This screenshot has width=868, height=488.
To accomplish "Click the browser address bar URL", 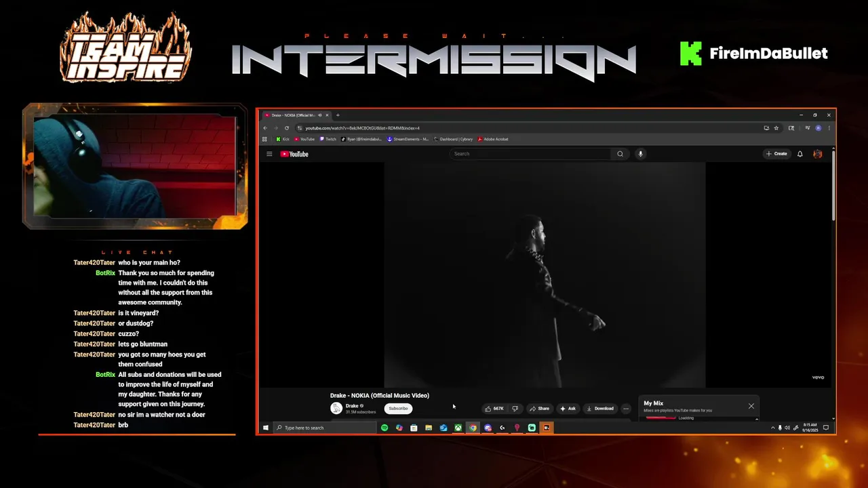I will 362,128.
